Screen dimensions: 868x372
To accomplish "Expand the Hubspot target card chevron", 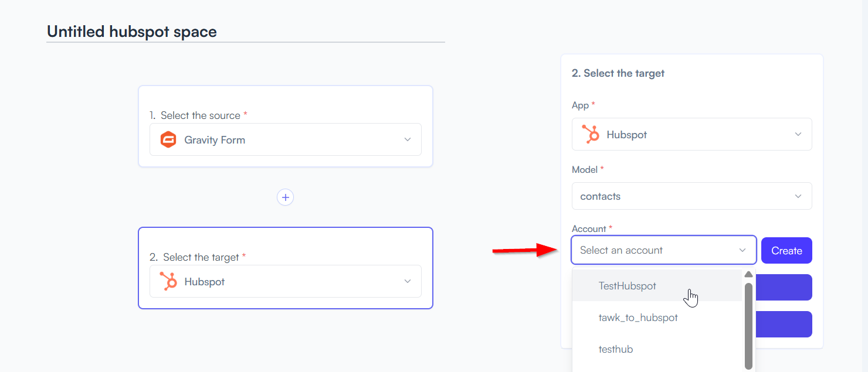I will click(408, 282).
